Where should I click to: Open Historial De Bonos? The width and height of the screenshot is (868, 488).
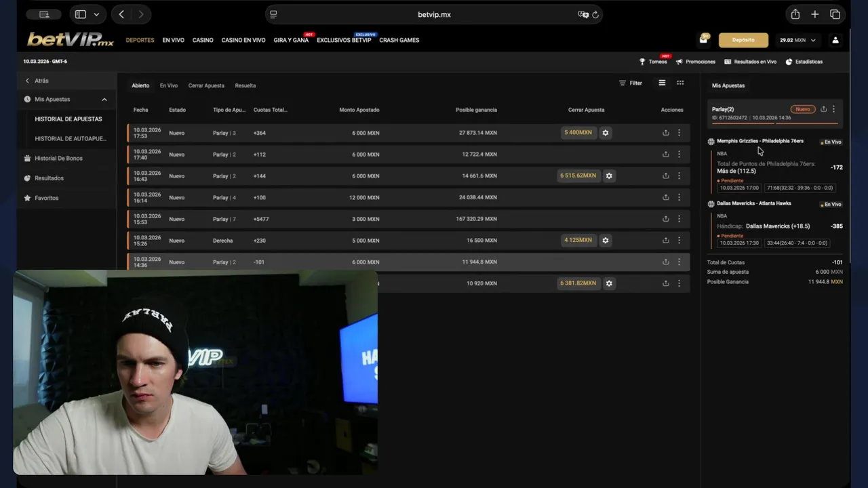click(58, 159)
